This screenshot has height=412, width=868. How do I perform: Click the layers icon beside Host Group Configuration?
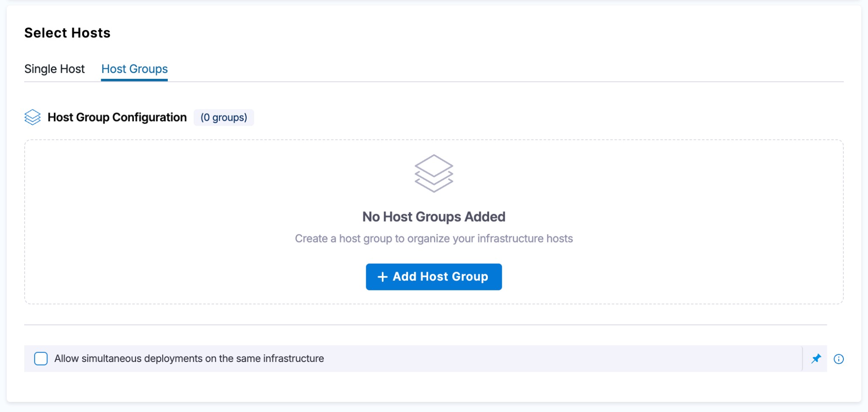(33, 117)
